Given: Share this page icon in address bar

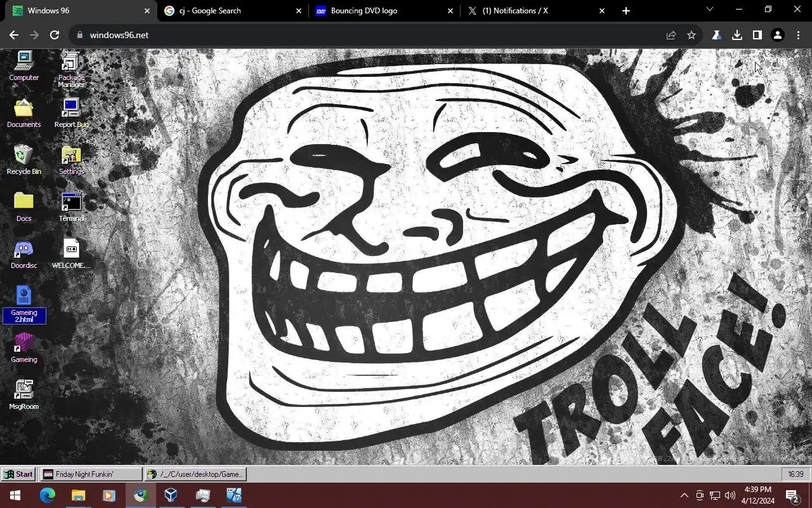Looking at the screenshot, I should coord(671,35).
